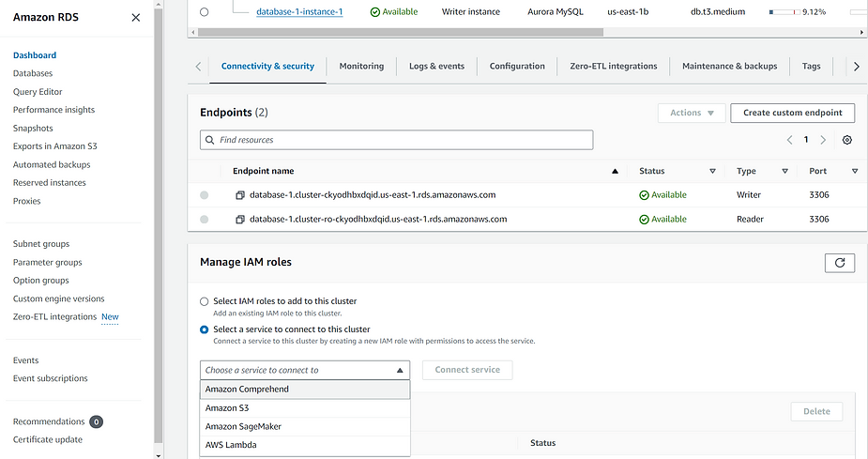
Task: Pick Amazon S3 from the service list
Action: (x=305, y=408)
